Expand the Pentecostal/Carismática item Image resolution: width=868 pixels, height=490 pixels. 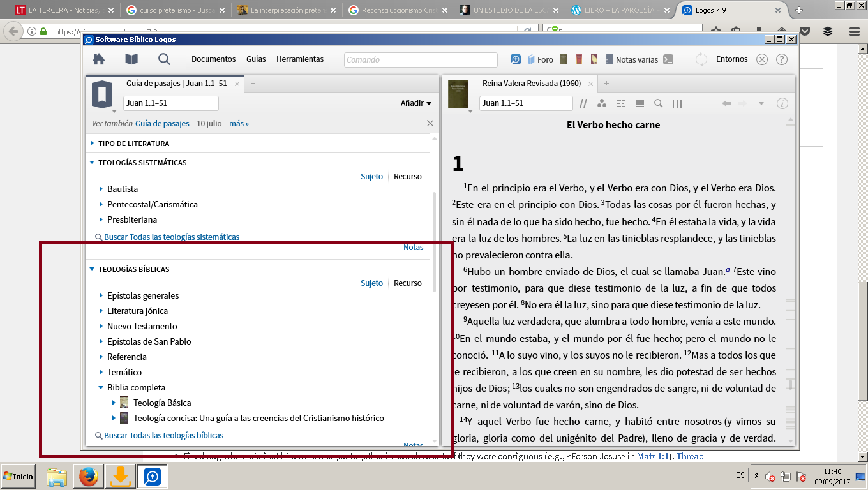pos(101,204)
